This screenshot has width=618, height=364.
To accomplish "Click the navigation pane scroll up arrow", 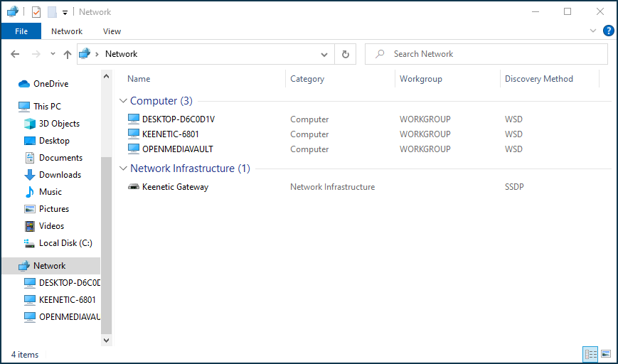I will tap(107, 76).
